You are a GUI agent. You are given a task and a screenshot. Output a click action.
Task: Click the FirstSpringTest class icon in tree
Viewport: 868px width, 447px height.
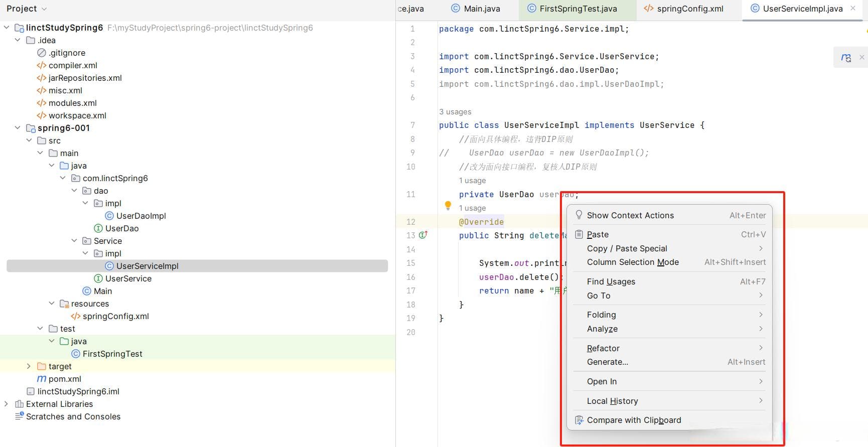coord(76,354)
